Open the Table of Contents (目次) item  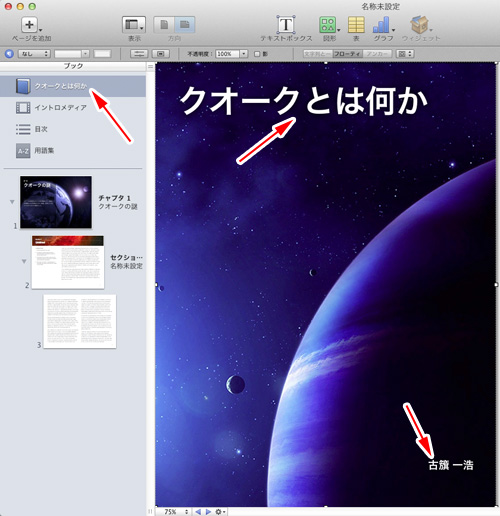pyautogui.click(x=41, y=129)
